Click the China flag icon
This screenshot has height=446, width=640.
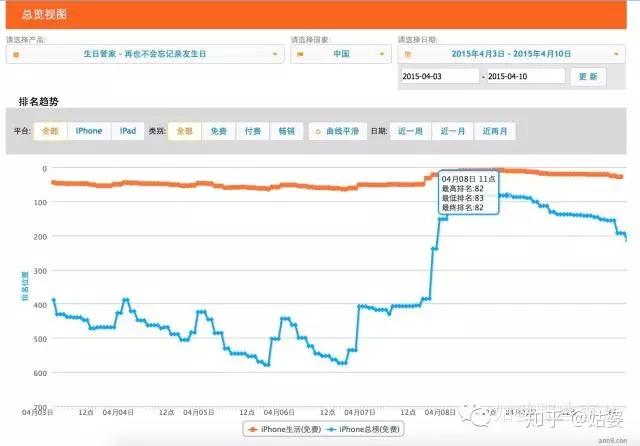pyautogui.click(x=300, y=54)
